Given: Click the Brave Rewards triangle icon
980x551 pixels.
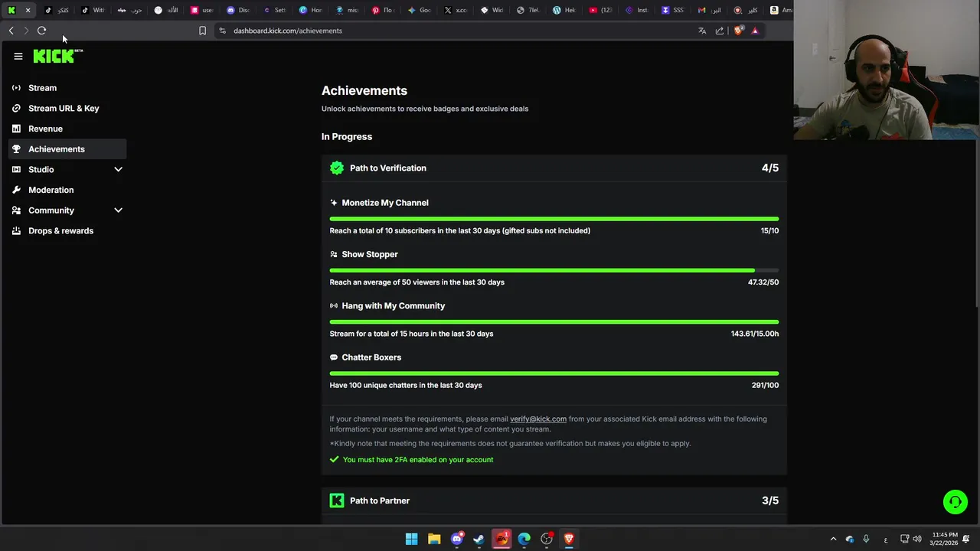Looking at the screenshot, I should (755, 31).
